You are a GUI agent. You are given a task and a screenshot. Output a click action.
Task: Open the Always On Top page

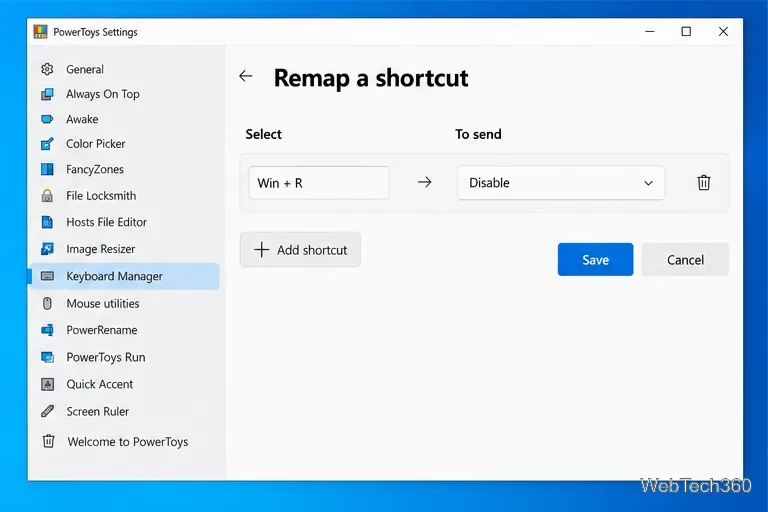point(125,94)
